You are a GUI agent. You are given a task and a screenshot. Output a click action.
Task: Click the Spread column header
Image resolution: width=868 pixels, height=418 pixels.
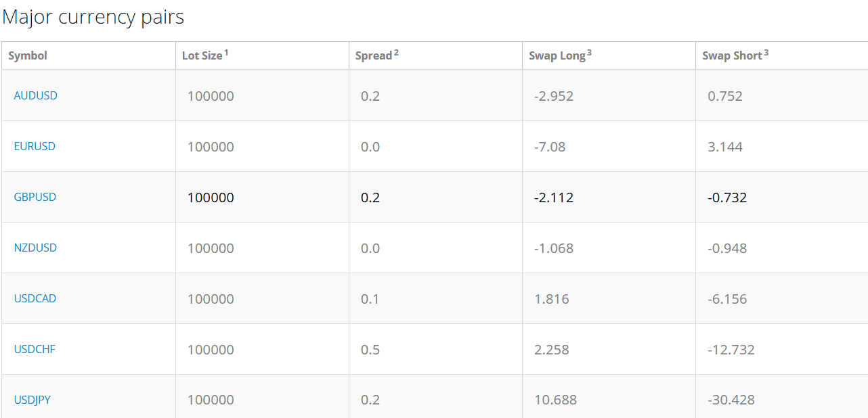click(x=373, y=55)
